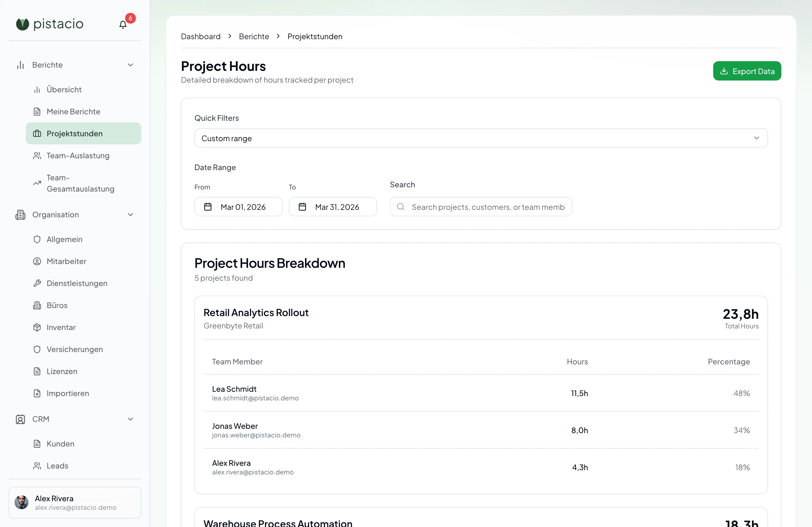The image size is (812, 527).
Task: Click the Projektstunden breadcrumb
Action: (314, 36)
